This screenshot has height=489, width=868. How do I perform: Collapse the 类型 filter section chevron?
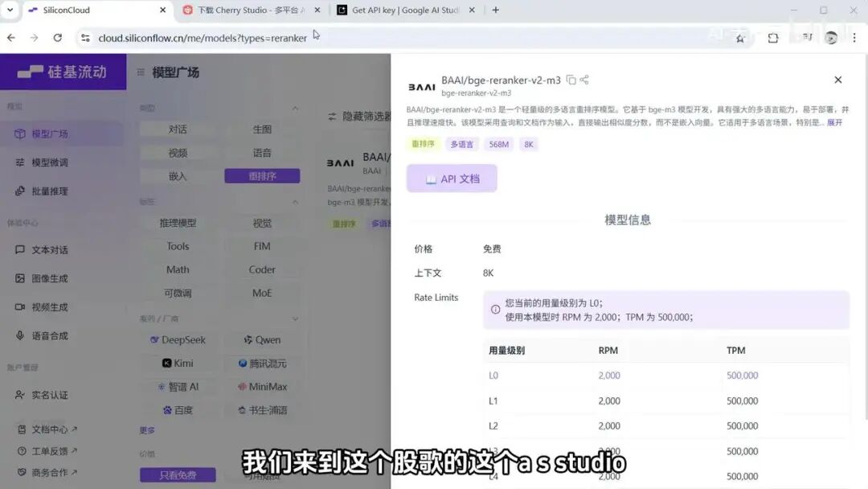[295, 108]
